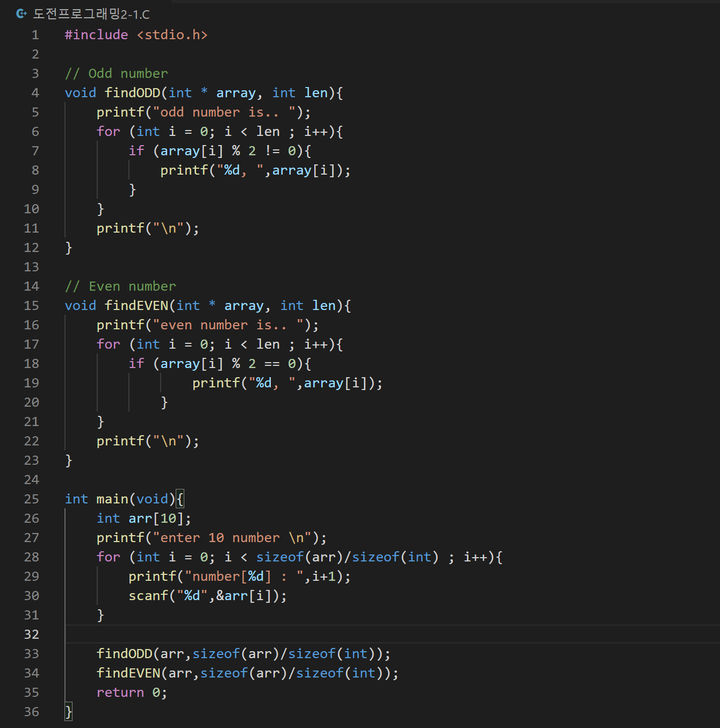Click 'len' parameter on line 4
720x728 pixels.
(316, 93)
